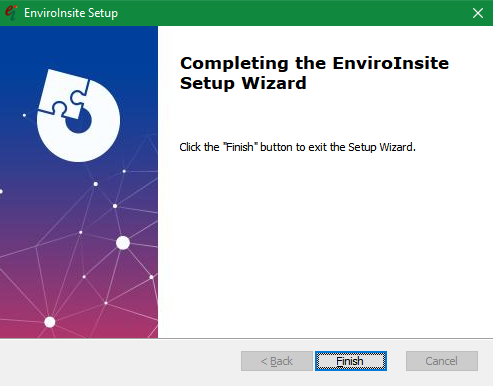Image resolution: width=493 pixels, height=386 pixels.
Task: Click the big white dot near banner bottom
Action: click(50, 322)
